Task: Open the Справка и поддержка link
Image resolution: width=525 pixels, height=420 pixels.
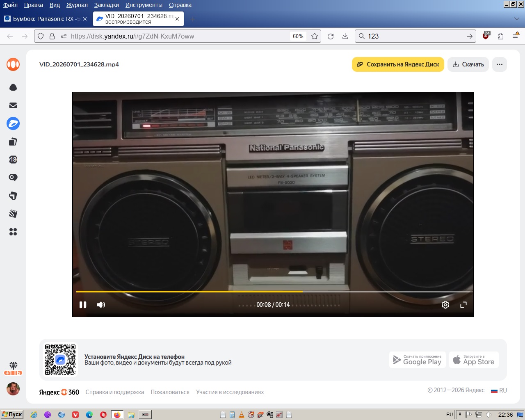Action: click(x=115, y=392)
